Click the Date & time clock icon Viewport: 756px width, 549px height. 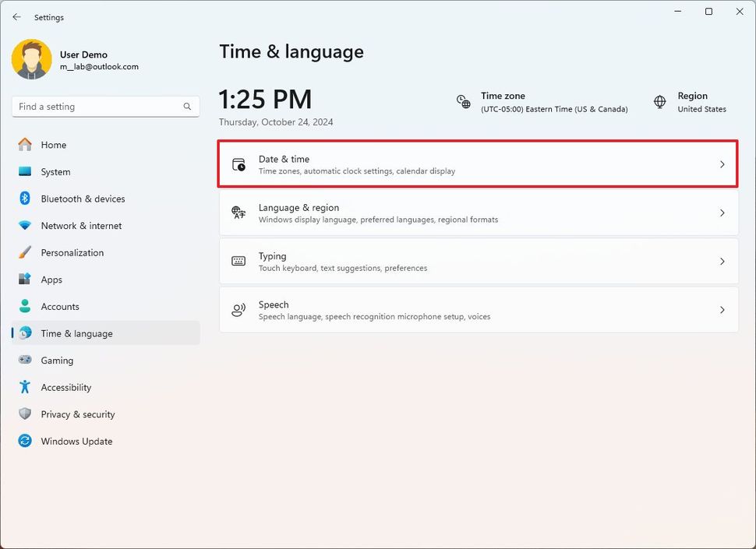point(238,164)
